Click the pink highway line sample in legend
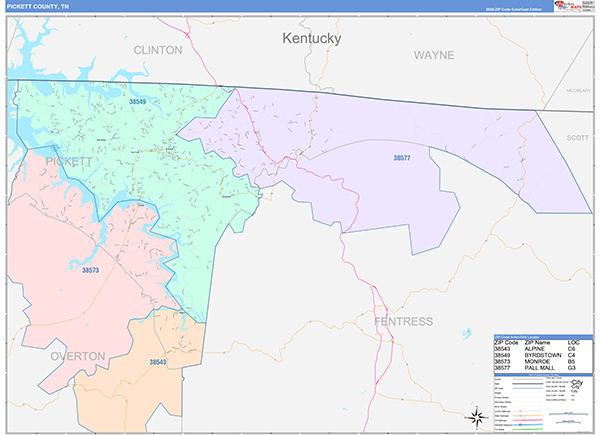This screenshot has width=600, height=435. tap(528, 420)
